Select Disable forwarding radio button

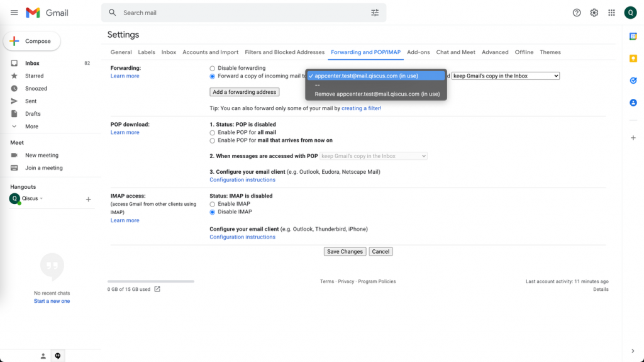click(x=213, y=68)
